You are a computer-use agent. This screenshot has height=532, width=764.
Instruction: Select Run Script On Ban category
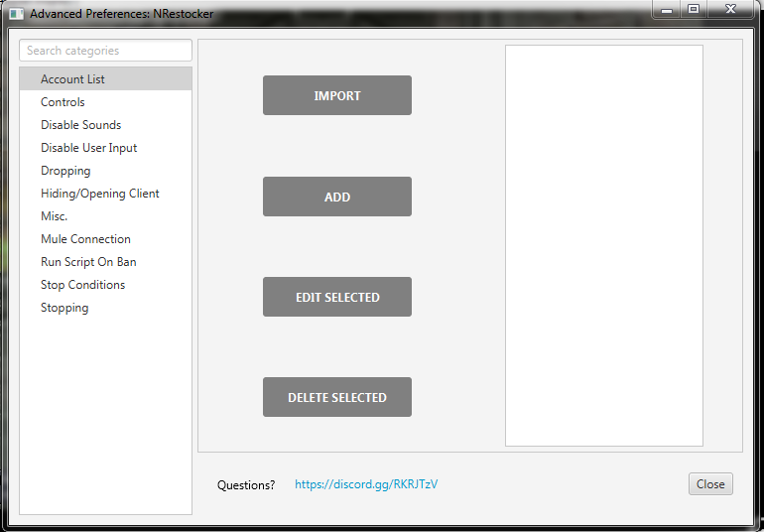coord(106,262)
